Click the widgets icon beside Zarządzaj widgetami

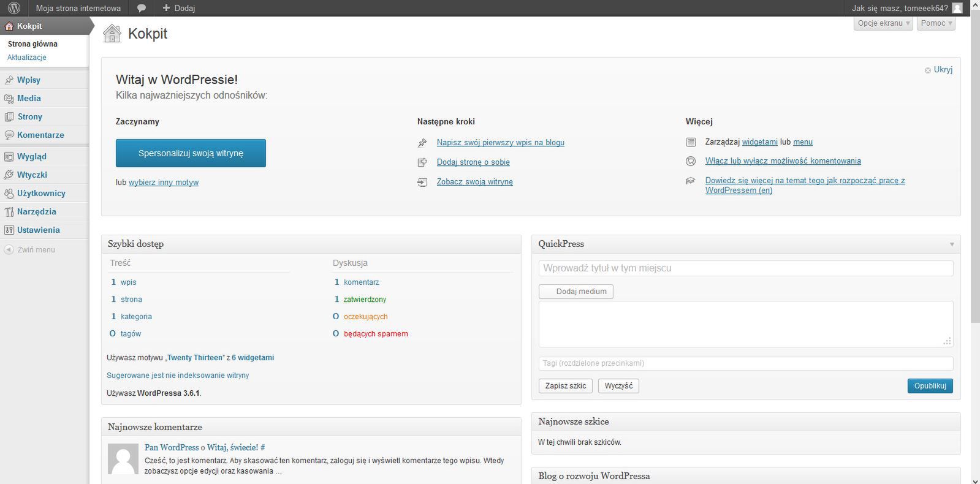(x=691, y=142)
